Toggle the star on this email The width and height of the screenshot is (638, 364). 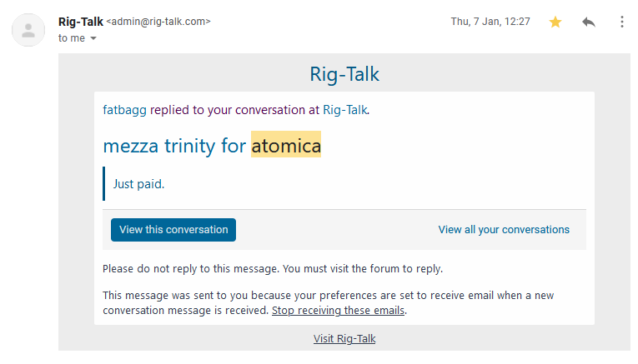point(555,22)
